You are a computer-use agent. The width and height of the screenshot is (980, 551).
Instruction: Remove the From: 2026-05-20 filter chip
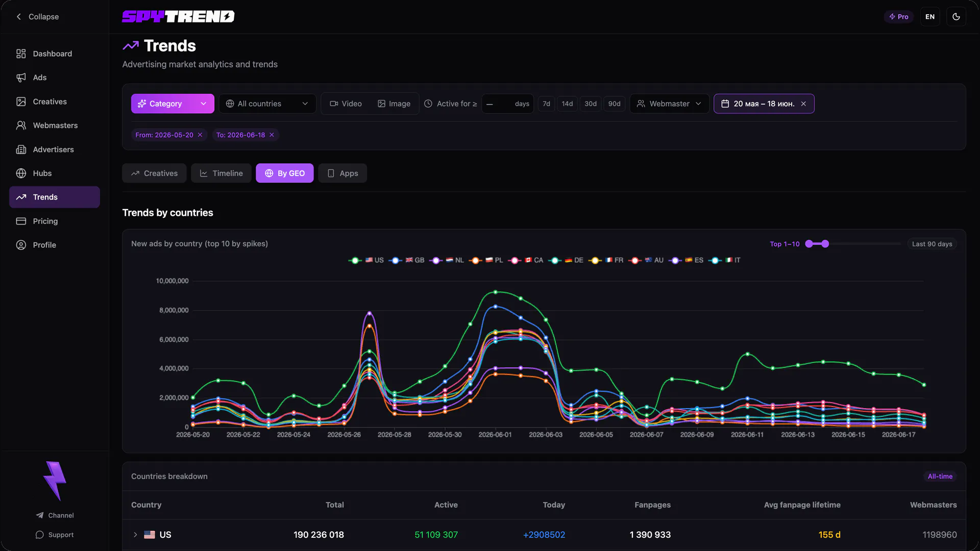coord(200,135)
